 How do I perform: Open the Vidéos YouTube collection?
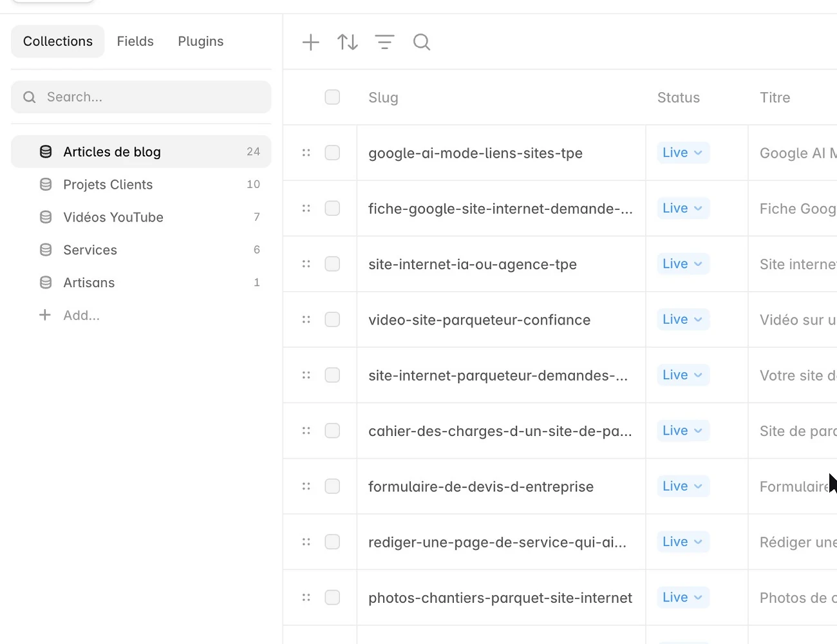(141, 217)
